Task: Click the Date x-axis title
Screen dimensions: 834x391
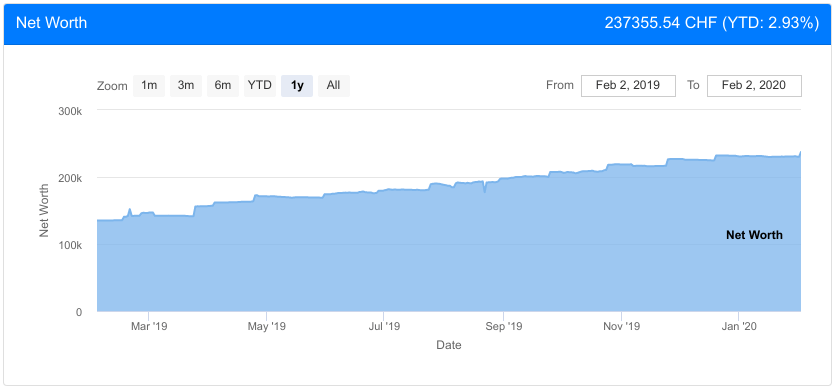Action: 449,345
